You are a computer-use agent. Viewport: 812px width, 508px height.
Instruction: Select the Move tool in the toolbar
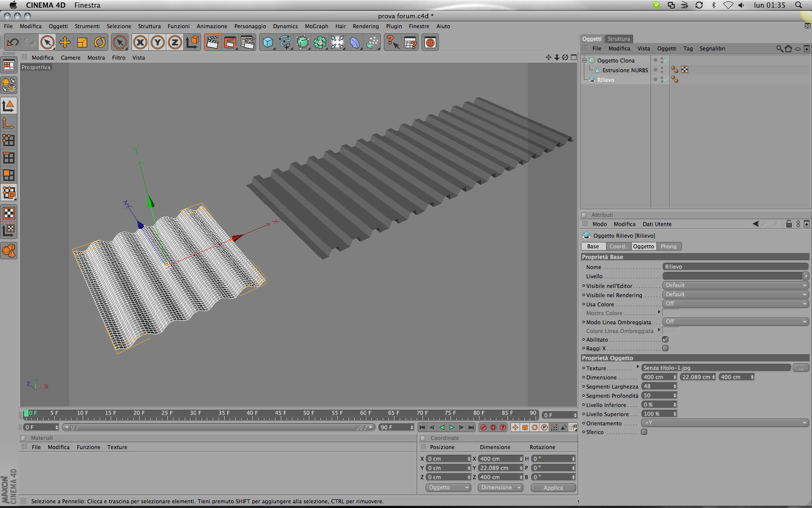[x=65, y=43]
